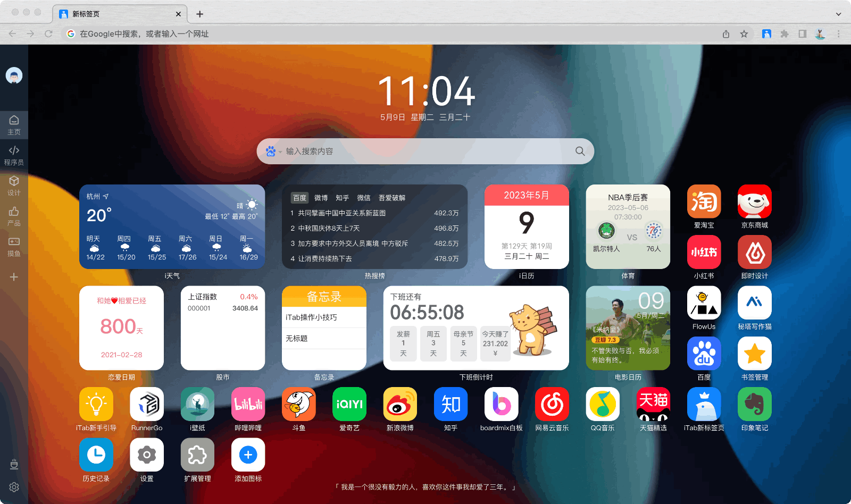
Task: Open the FlowUs icon
Action: point(704,303)
